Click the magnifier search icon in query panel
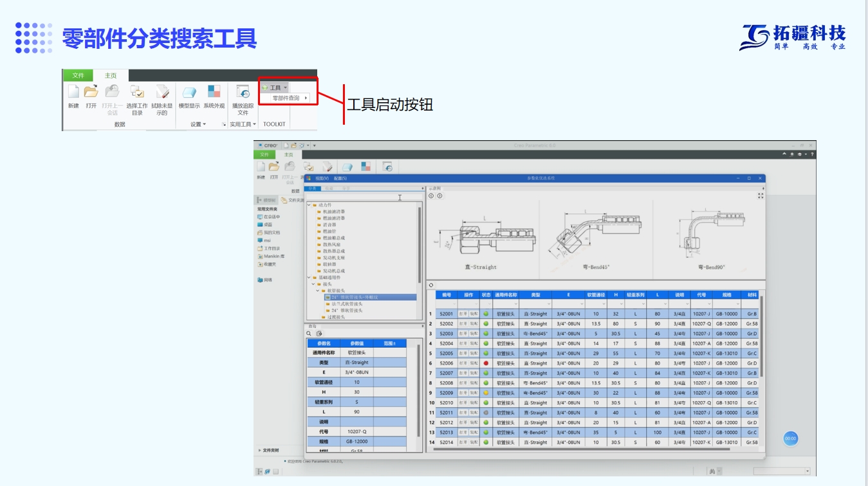The width and height of the screenshot is (868, 486). point(309,334)
